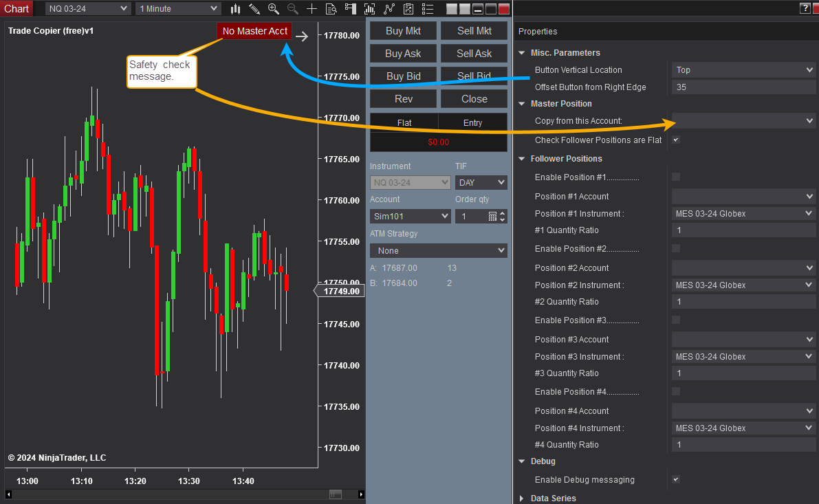
Task: Click the order quantity calculator icon
Action: click(492, 216)
